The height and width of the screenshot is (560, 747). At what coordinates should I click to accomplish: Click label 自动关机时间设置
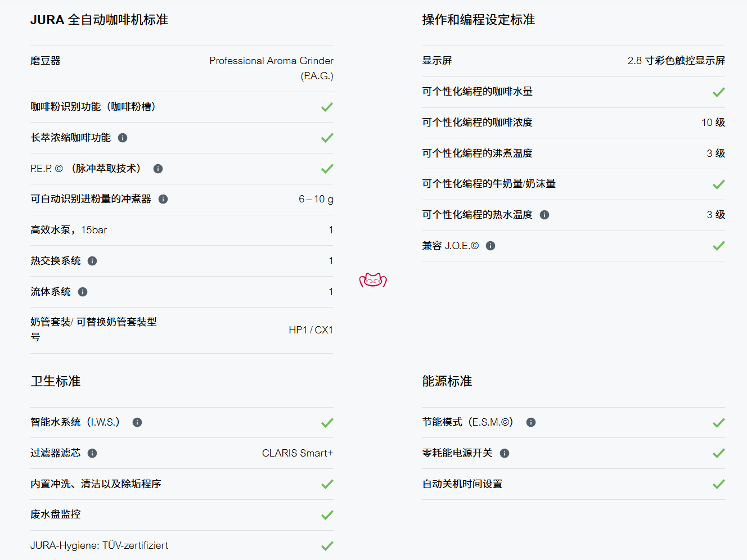point(462,484)
